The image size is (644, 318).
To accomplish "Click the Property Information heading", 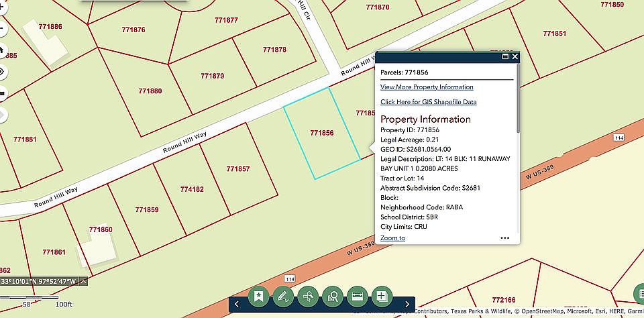I will point(425,119).
